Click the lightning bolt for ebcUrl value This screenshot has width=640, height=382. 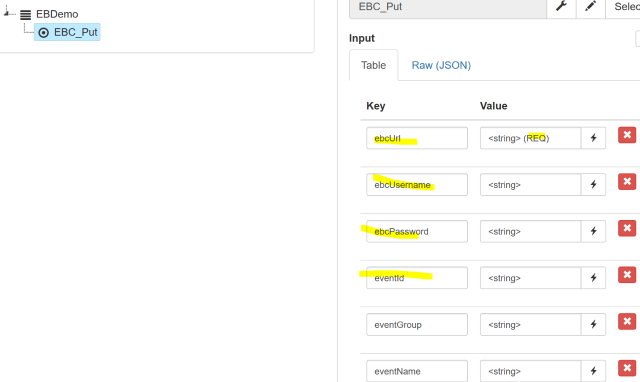click(x=593, y=138)
